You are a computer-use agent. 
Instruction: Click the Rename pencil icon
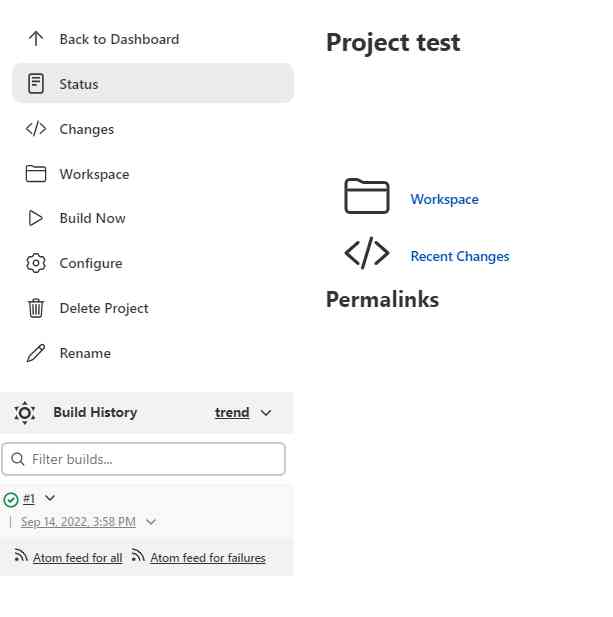(36, 353)
